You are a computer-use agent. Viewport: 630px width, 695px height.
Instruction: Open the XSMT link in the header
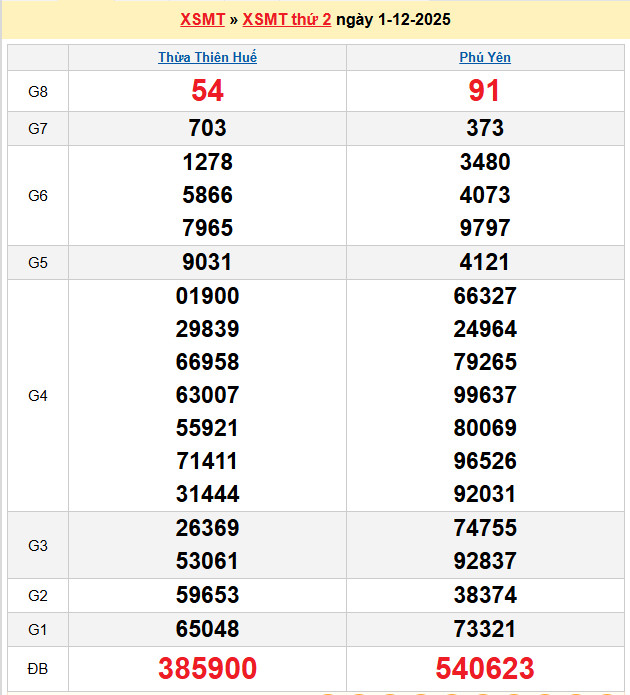click(x=202, y=20)
